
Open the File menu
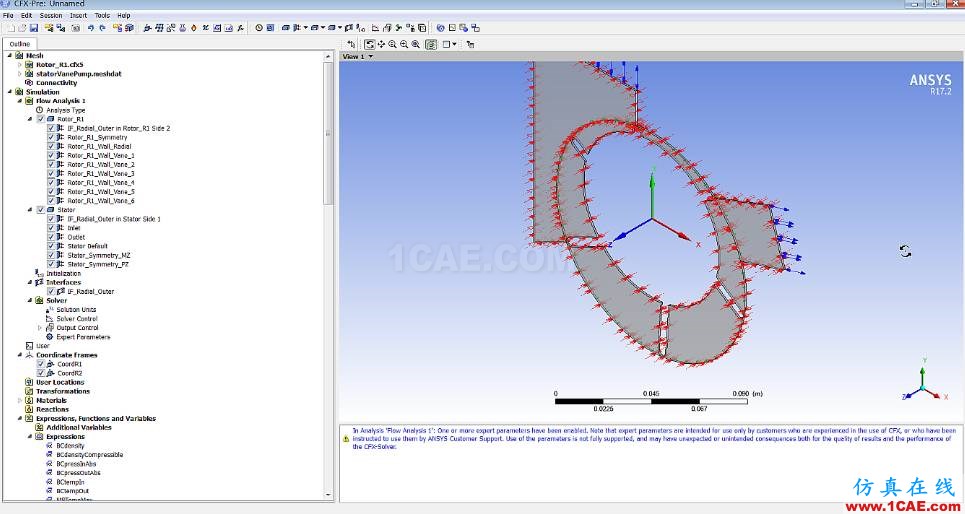click(x=9, y=15)
